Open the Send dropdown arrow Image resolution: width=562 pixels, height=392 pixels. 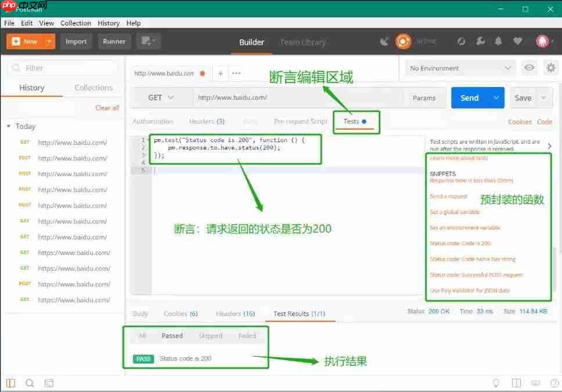coord(496,98)
